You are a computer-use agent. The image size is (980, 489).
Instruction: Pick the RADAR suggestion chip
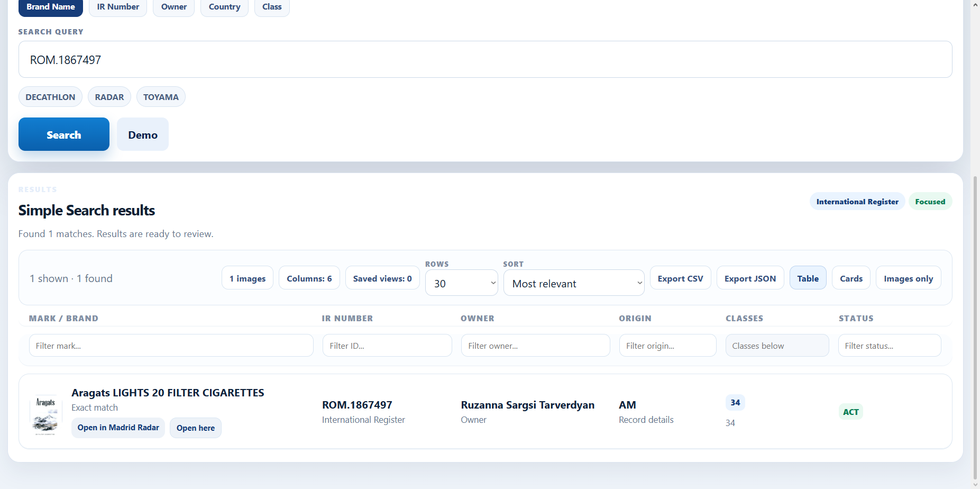109,97
